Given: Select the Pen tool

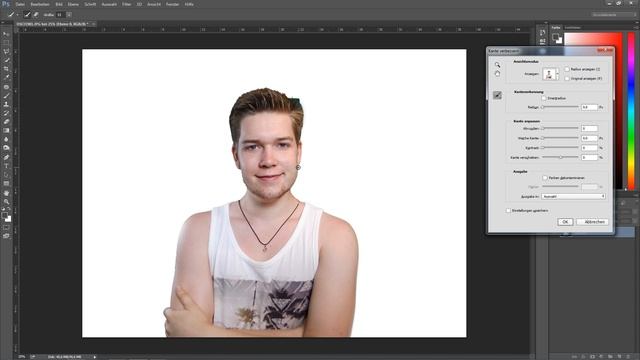Looking at the screenshot, I should (x=6, y=157).
